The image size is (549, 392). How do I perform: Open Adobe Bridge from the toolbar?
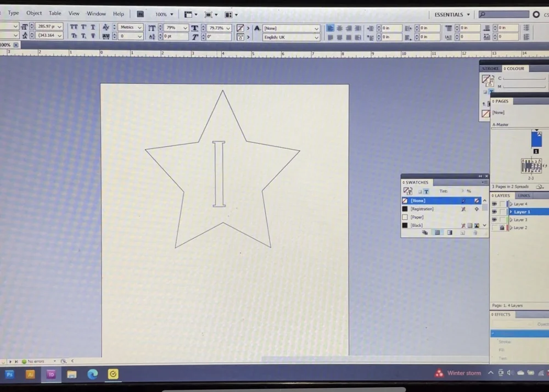(141, 14)
